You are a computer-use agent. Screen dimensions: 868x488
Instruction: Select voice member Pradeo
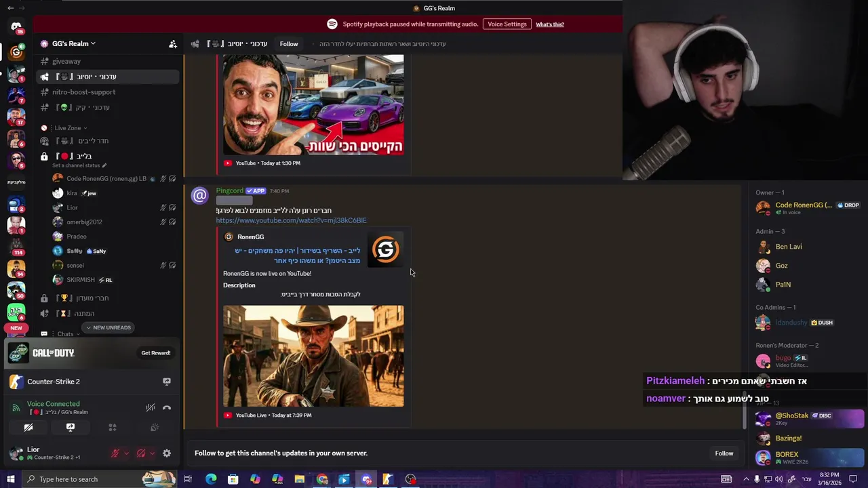tap(114, 237)
